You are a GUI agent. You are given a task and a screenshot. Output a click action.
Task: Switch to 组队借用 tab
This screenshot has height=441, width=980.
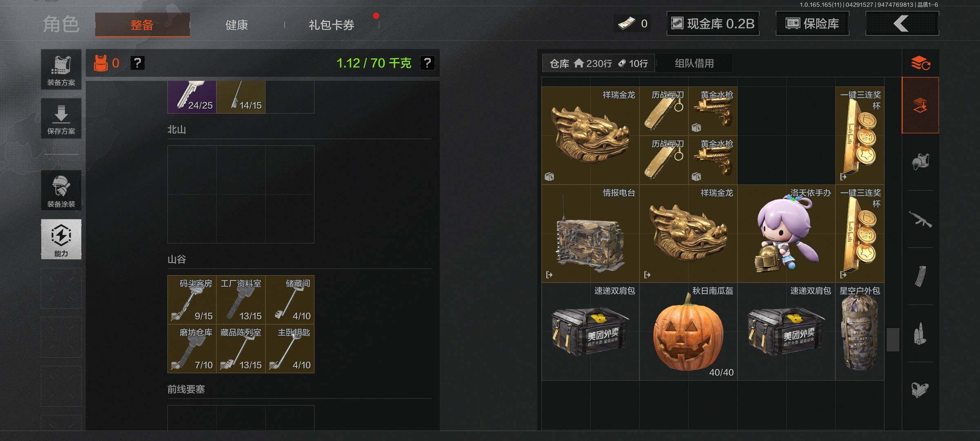[694, 63]
